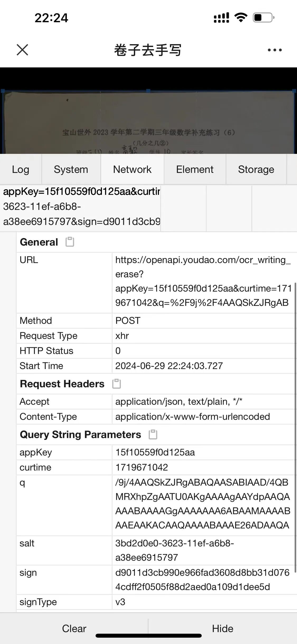Tap the battery indicator icon
297x644 pixels.
pyautogui.click(x=263, y=18)
